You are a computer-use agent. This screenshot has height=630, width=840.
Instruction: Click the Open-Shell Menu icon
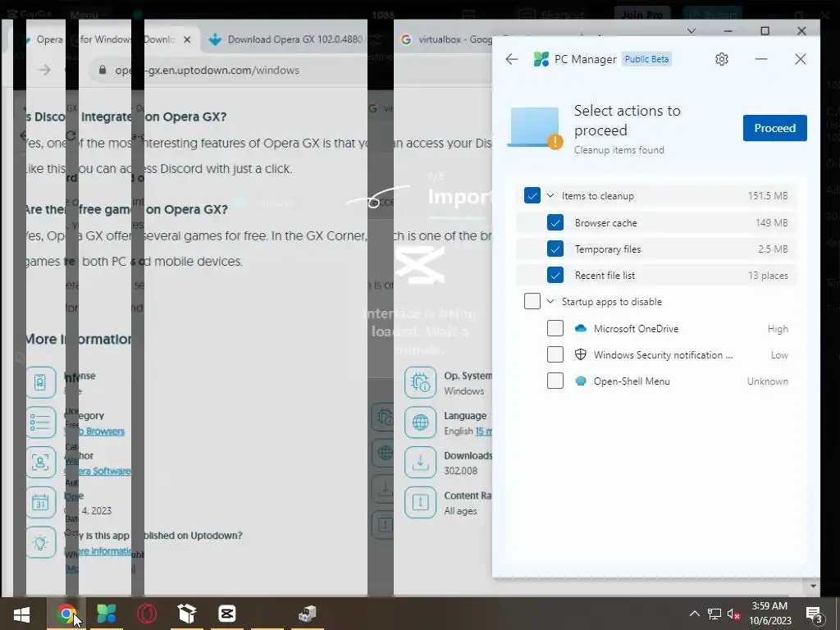coord(580,381)
